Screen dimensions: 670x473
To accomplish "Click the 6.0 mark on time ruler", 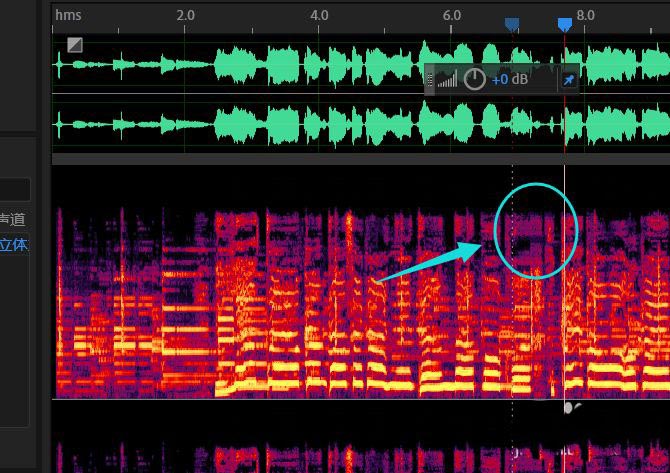I will (x=452, y=15).
